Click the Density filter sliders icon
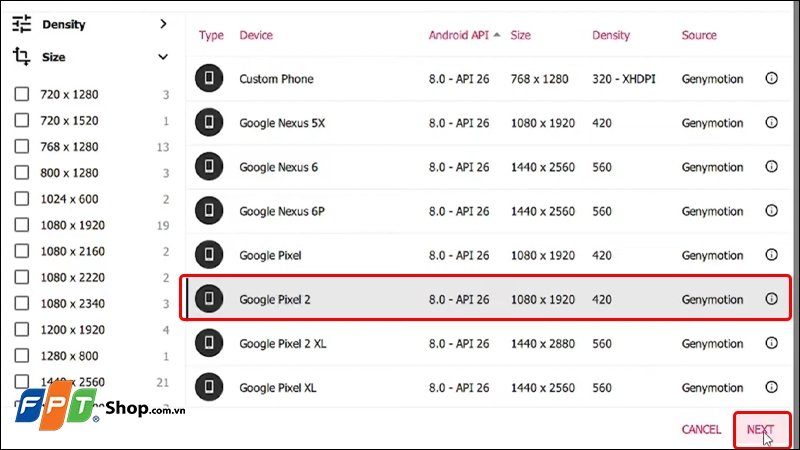 pos(21,24)
